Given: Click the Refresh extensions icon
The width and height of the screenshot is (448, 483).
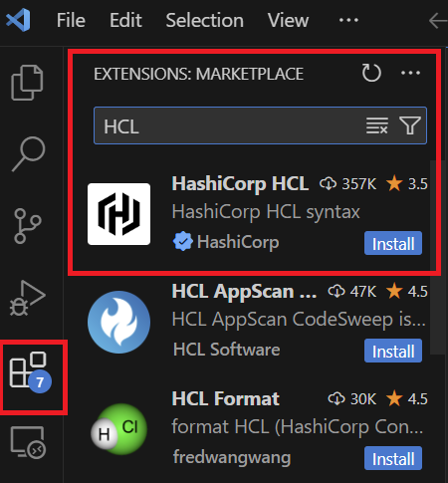Looking at the screenshot, I should (371, 73).
